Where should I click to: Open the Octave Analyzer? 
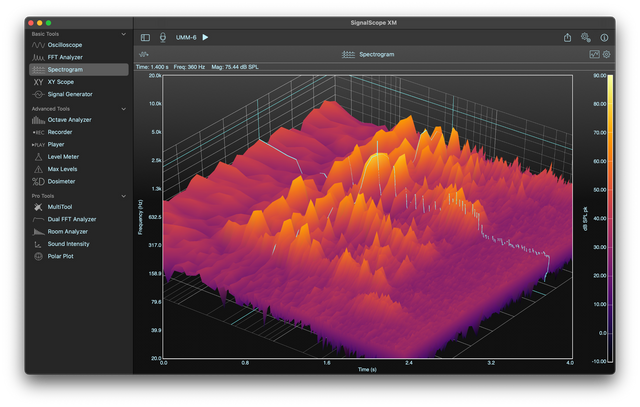pos(69,120)
